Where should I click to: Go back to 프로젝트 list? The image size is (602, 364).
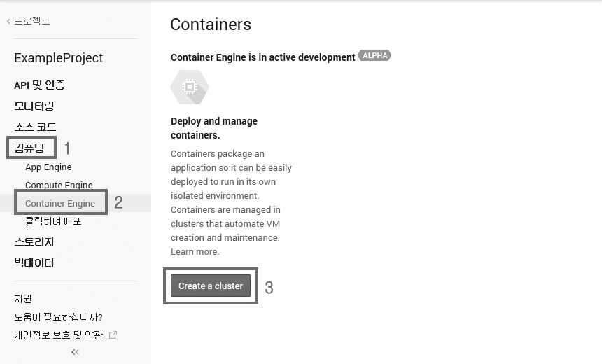pyautogui.click(x=28, y=21)
